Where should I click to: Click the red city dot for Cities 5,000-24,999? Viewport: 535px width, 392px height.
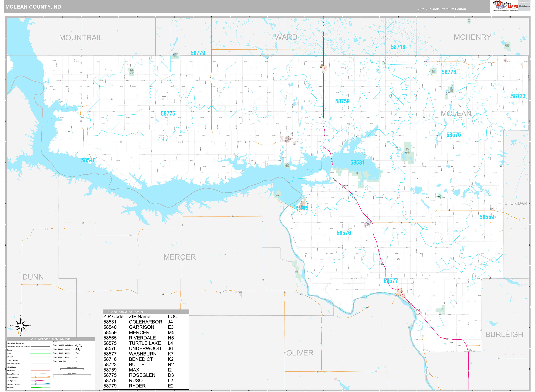[x=75, y=357]
